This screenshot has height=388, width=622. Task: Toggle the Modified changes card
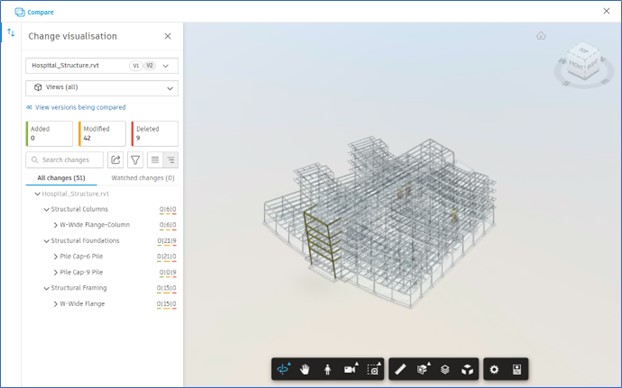[x=102, y=134]
